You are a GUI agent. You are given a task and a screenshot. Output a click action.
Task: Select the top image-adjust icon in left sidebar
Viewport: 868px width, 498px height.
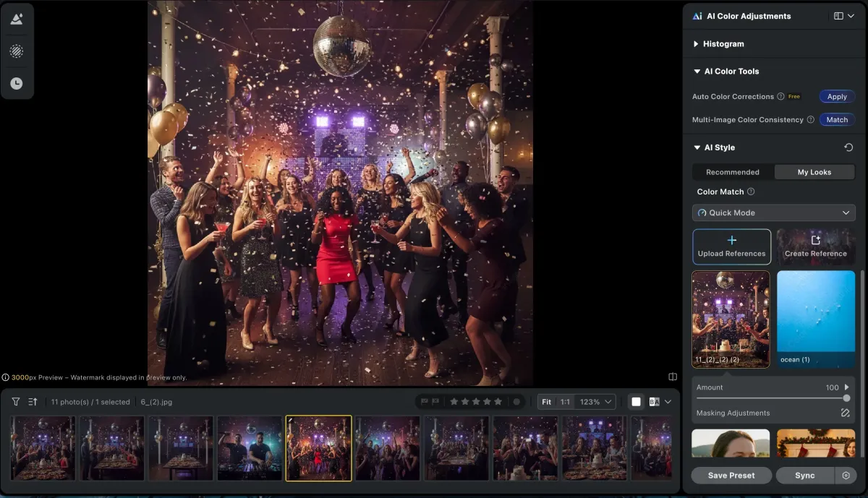(16, 20)
